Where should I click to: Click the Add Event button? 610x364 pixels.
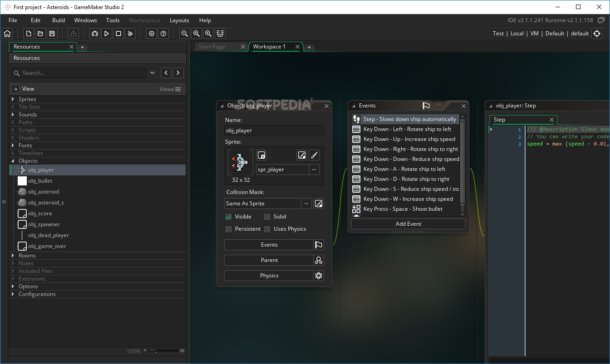pos(408,224)
